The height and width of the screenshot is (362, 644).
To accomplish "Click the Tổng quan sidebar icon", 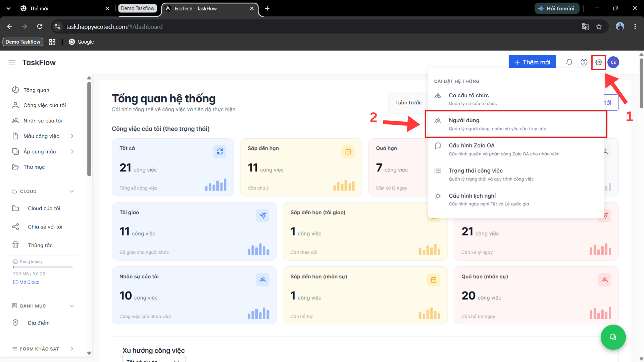I will pos(15,90).
